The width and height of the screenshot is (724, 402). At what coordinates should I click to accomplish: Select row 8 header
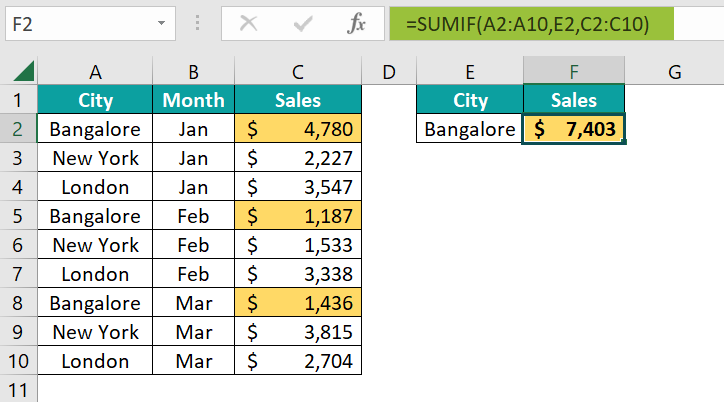tap(18, 303)
